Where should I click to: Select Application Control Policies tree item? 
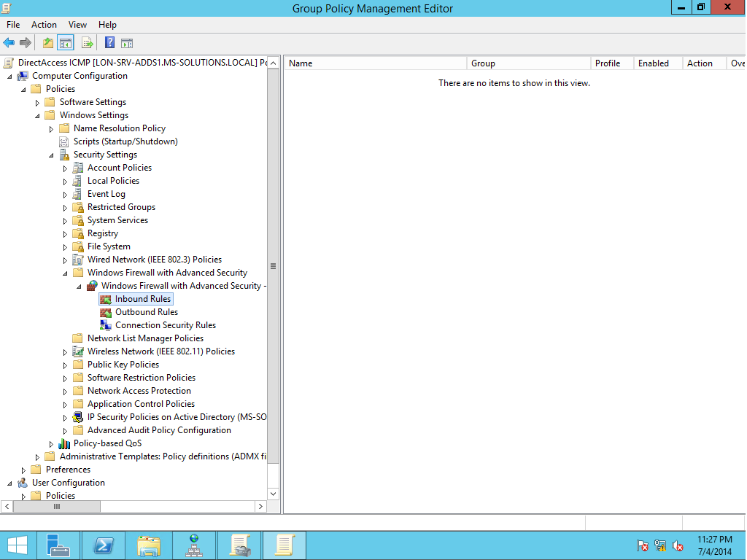point(141,404)
